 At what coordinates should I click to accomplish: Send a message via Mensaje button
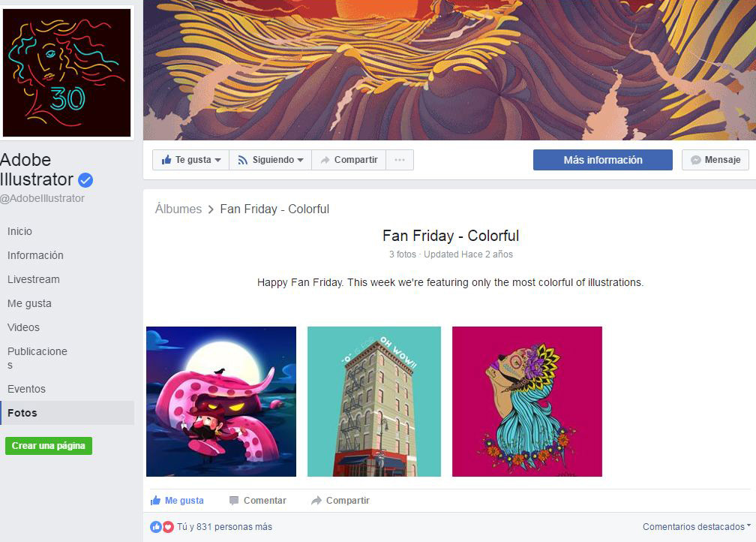click(x=715, y=160)
